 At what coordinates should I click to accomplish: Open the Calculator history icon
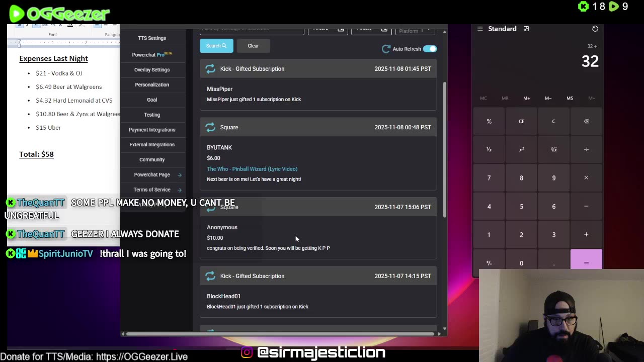[x=595, y=29]
